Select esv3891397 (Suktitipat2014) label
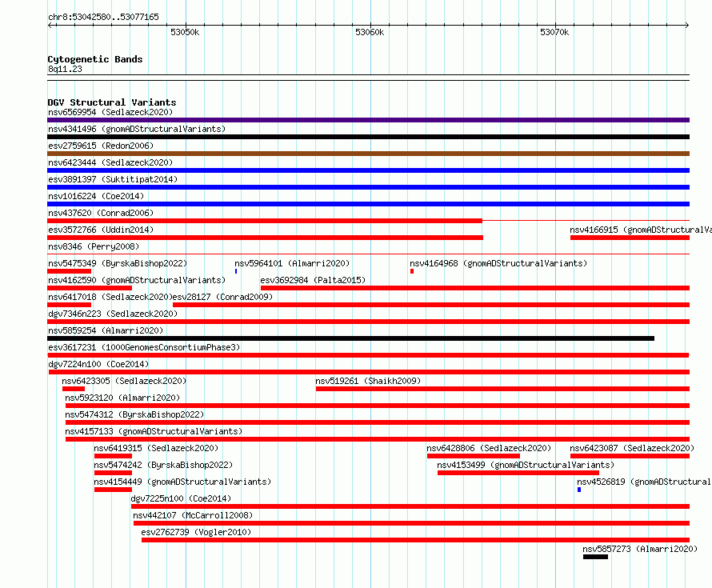 point(113,179)
